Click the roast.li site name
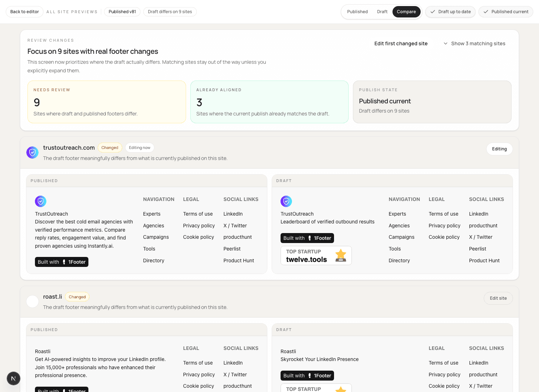The width and height of the screenshot is (539, 392). pyautogui.click(x=52, y=296)
